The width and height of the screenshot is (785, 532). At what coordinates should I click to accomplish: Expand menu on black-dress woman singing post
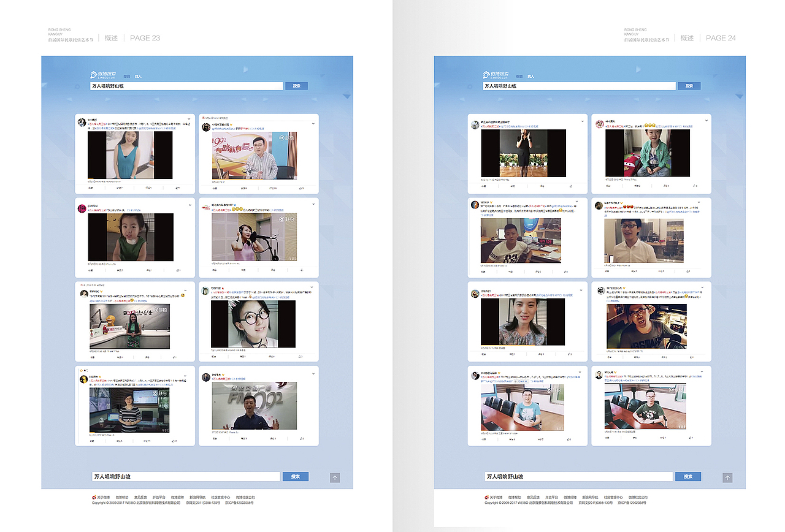click(583, 121)
